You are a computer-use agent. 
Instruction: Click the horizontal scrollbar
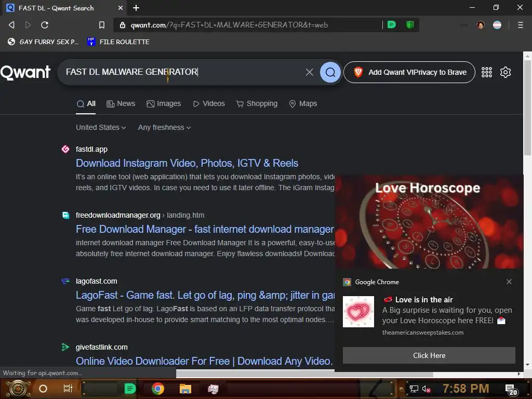(304, 374)
